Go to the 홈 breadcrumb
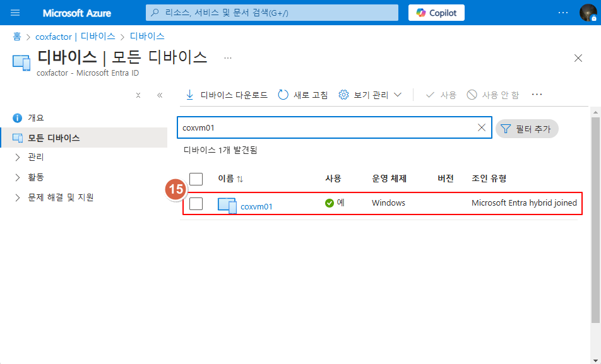Viewport: 601px width, 364px height. coord(17,37)
